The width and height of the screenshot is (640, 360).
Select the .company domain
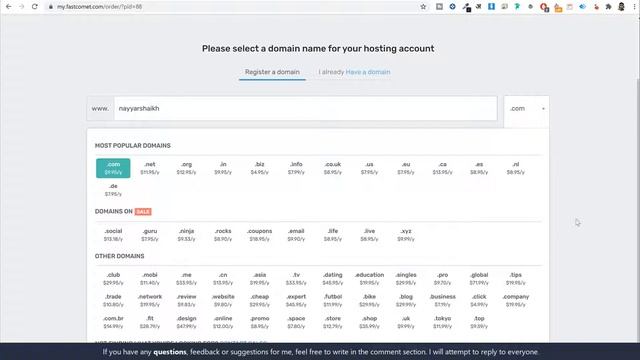point(516,300)
